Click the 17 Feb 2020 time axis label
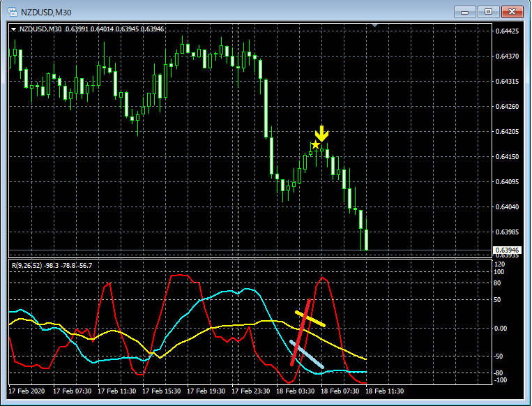 click(26, 391)
